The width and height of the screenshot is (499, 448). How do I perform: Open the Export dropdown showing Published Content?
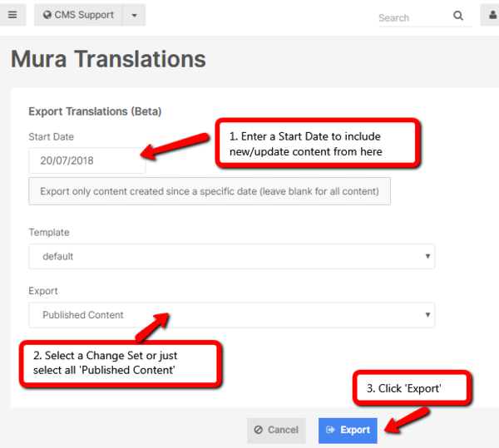pyautogui.click(x=231, y=315)
